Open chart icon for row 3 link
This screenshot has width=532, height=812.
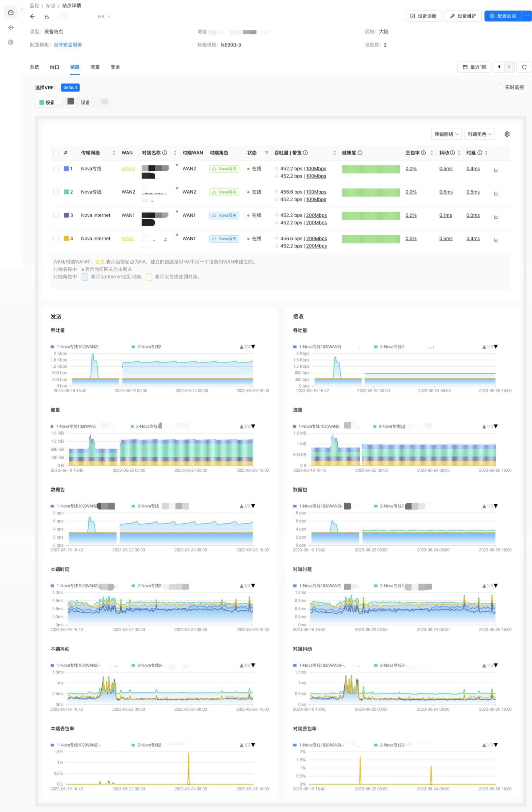click(x=496, y=217)
